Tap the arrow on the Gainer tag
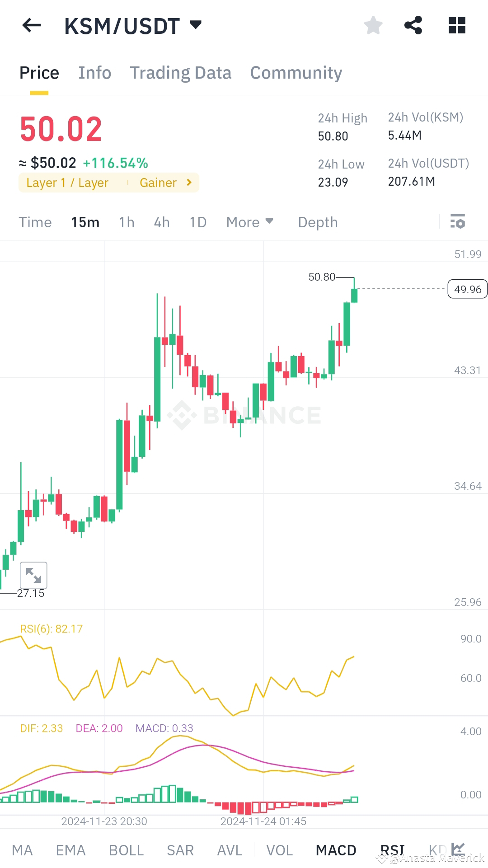 point(188,183)
